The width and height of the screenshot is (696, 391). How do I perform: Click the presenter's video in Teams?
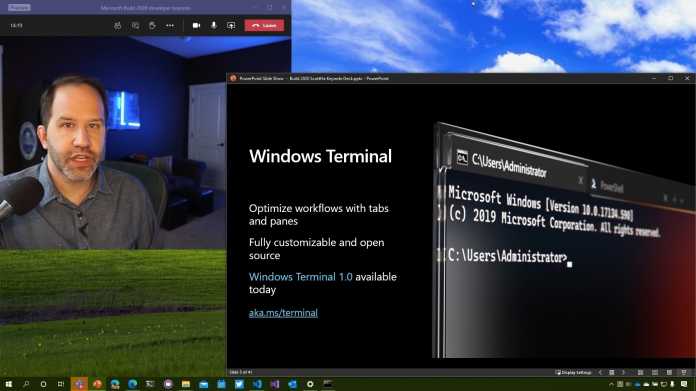point(113,143)
